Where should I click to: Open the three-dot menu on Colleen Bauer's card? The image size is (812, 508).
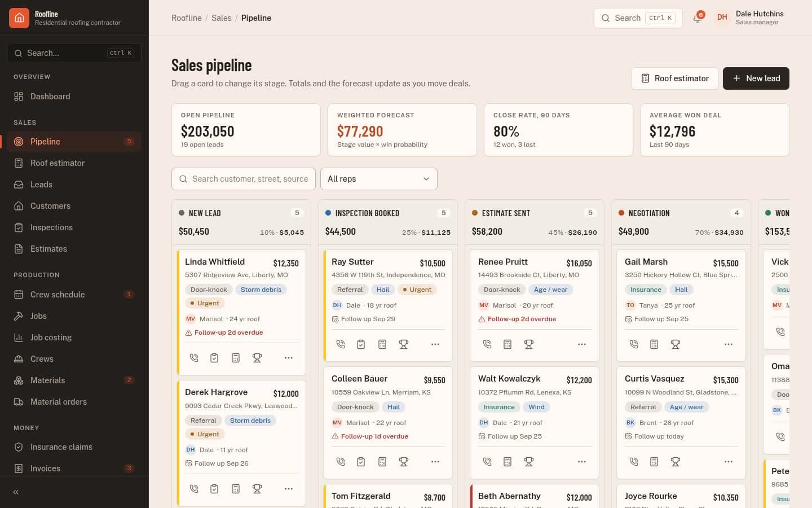coord(435,462)
